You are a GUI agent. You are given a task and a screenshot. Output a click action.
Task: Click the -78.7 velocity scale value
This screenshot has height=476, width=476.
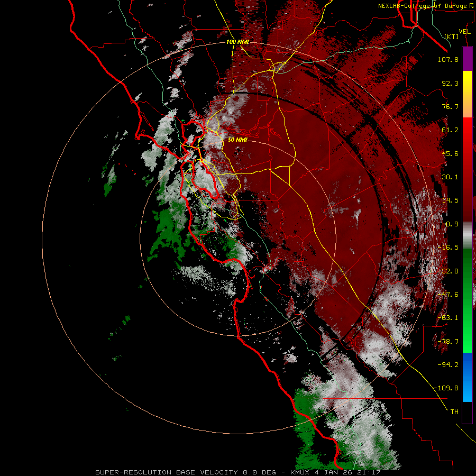[x=448, y=342]
